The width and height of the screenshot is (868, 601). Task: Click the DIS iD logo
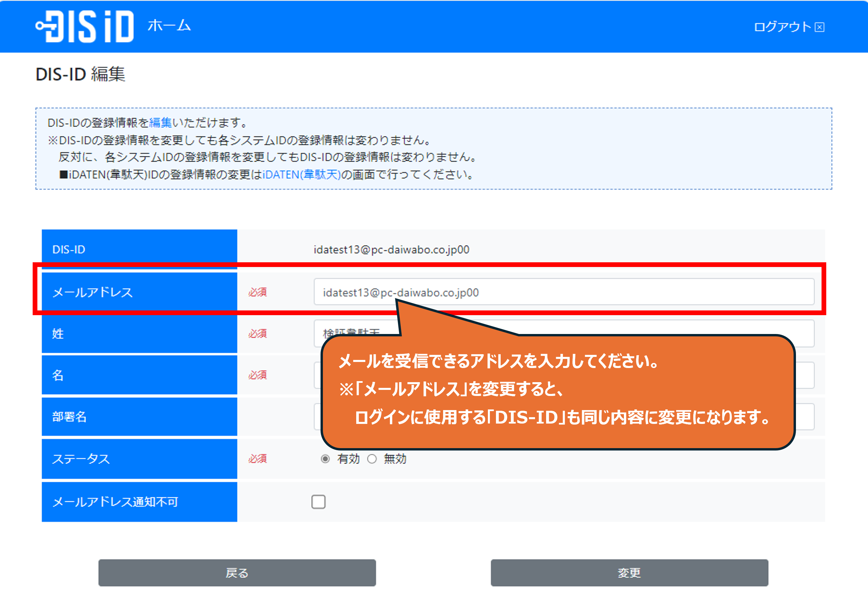tap(85, 26)
